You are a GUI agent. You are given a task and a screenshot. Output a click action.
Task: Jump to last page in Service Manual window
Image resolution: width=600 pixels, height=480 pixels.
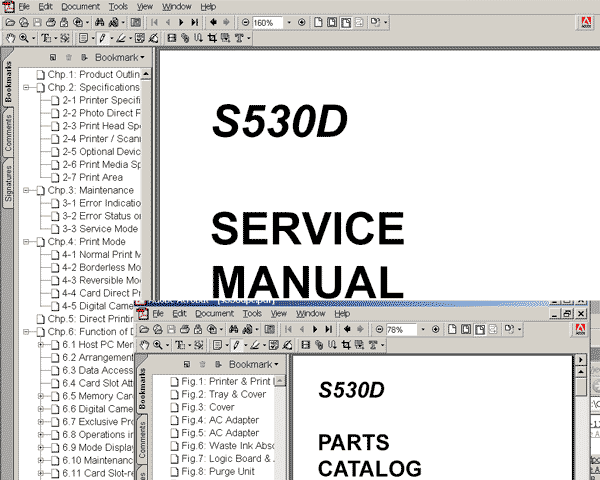click(195, 23)
